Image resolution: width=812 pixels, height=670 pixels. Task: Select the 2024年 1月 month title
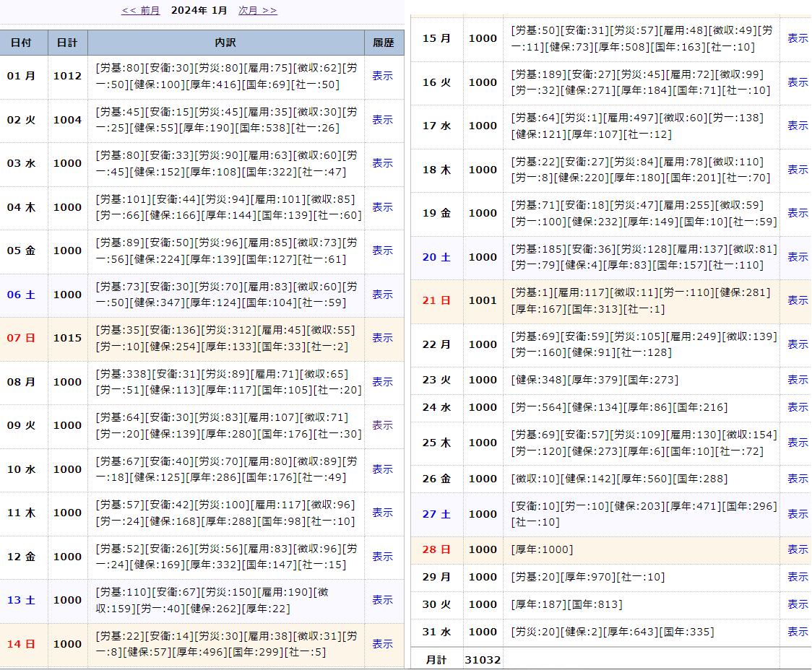pyautogui.click(x=199, y=10)
